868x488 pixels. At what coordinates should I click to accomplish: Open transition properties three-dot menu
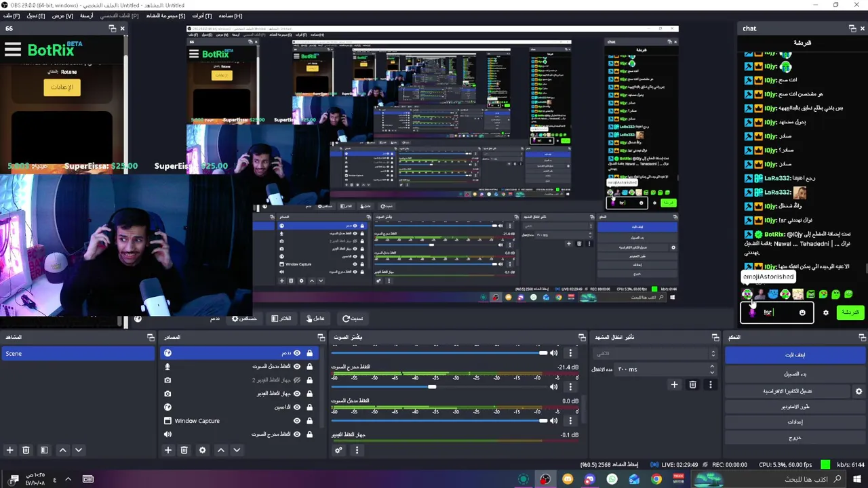(710, 385)
